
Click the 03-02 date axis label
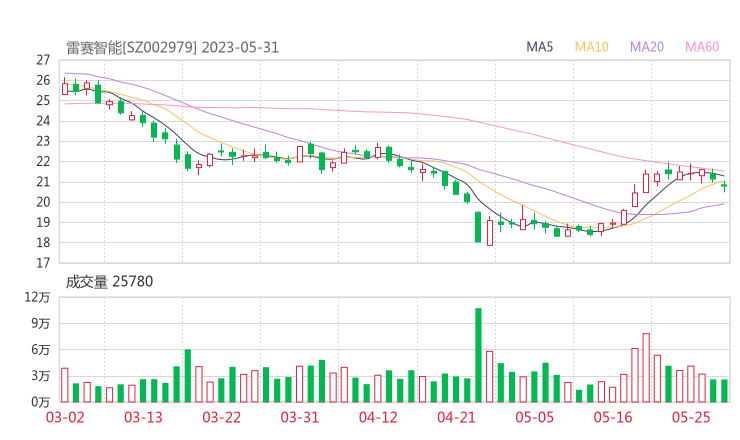coord(65,417)
